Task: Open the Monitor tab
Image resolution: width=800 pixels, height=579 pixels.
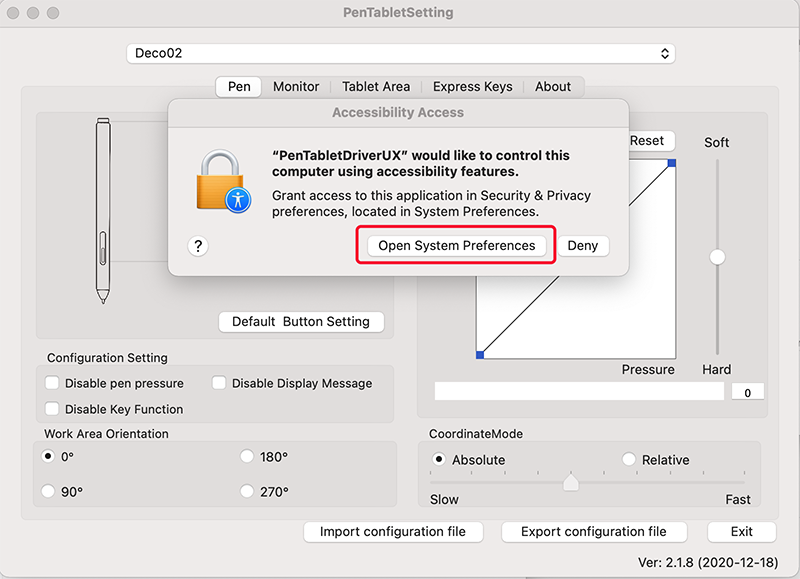Action: click(296, 87)
